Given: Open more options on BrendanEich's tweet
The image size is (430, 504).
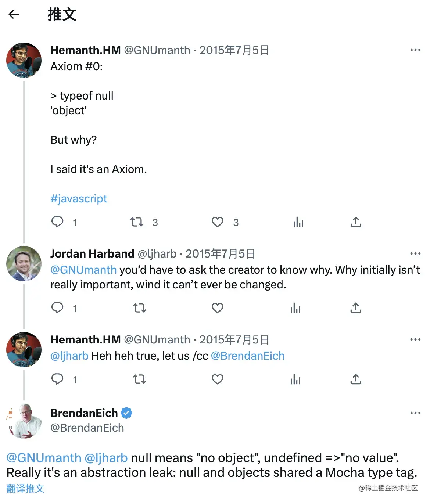Looking at the screenshot, I should click(x=415, y=413).
